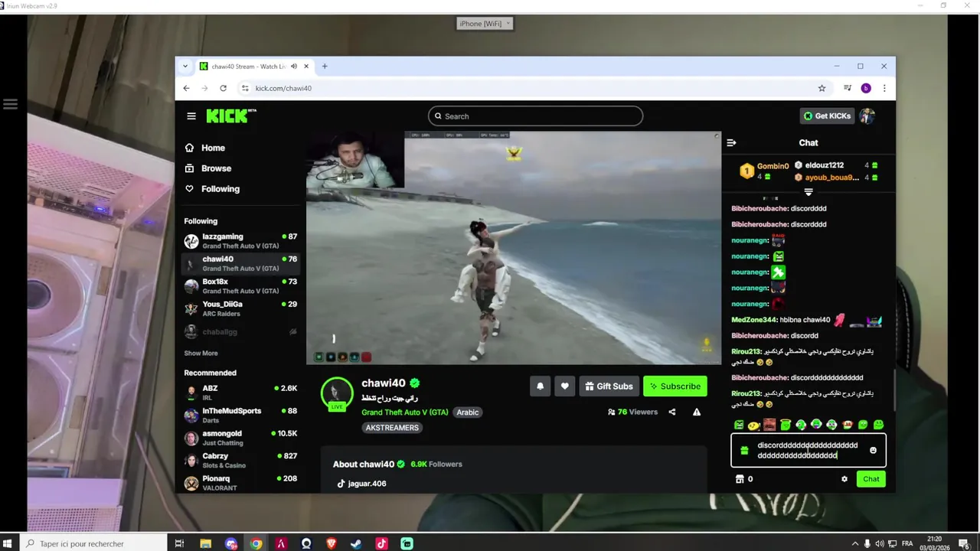980x551 pixels.
Task: Open the tab search dropdown arrow
Action: point(185,67)
